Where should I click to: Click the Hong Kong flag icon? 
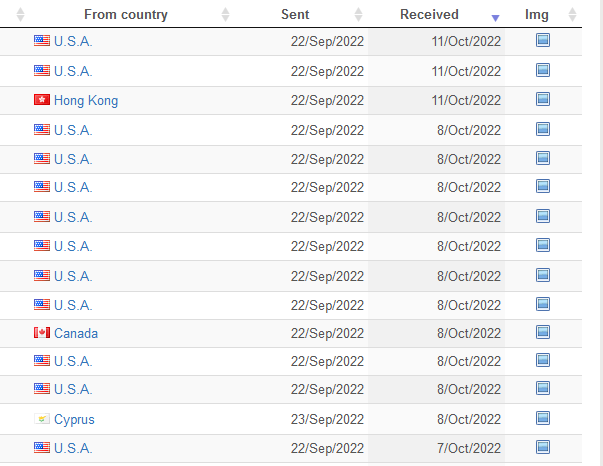pos(42,100)
